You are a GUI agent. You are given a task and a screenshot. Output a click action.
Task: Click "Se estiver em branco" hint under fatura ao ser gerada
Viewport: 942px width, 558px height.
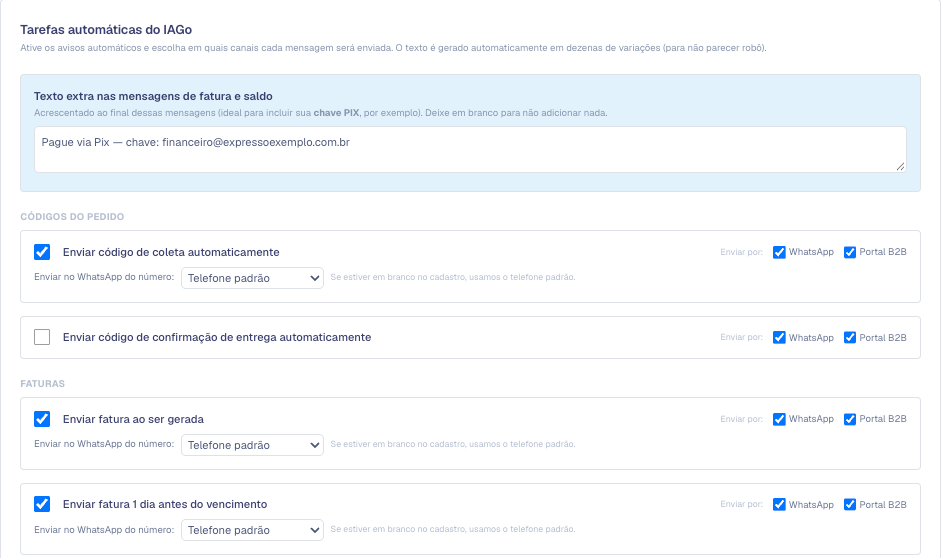tap(453, 444)
